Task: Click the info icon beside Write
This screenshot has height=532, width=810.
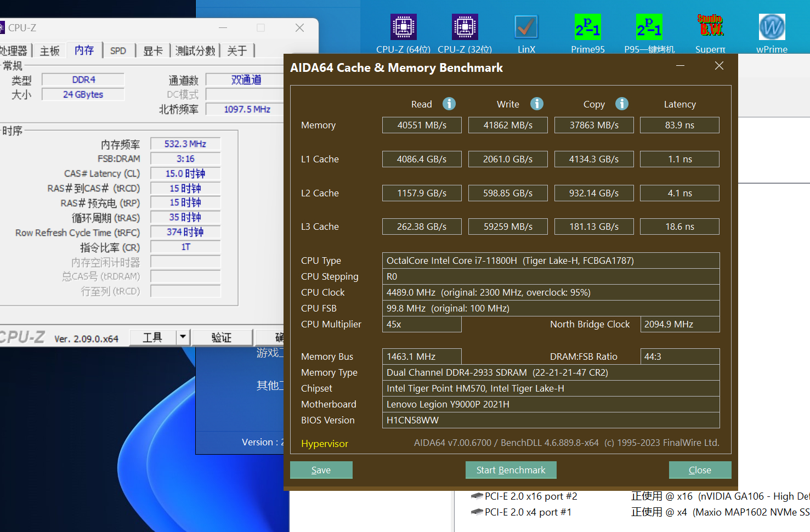Action: (537, 104)
